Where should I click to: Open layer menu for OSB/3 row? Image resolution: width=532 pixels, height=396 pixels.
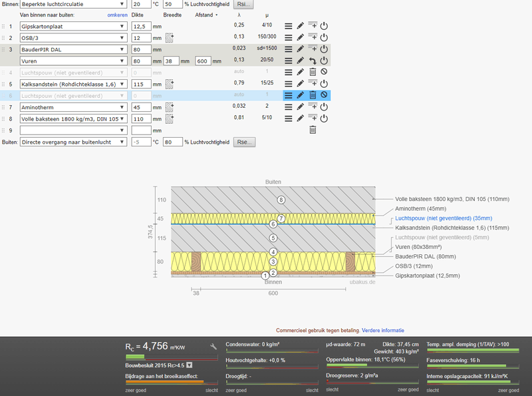pos(288,38)
